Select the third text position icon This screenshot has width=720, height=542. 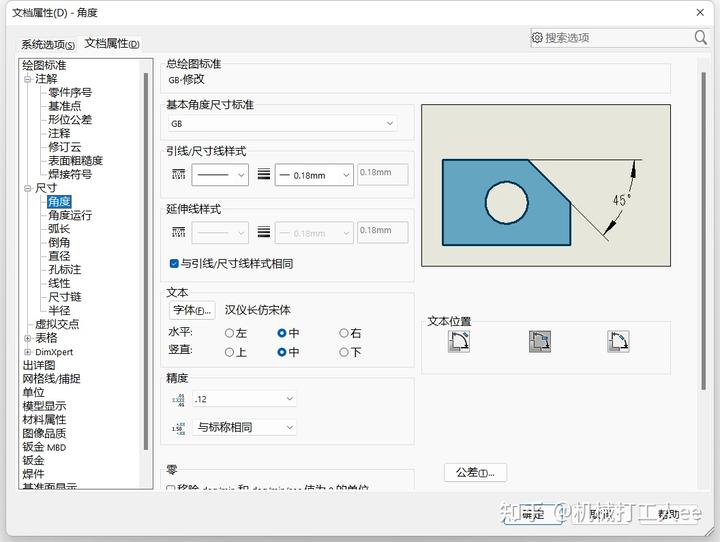618,341
